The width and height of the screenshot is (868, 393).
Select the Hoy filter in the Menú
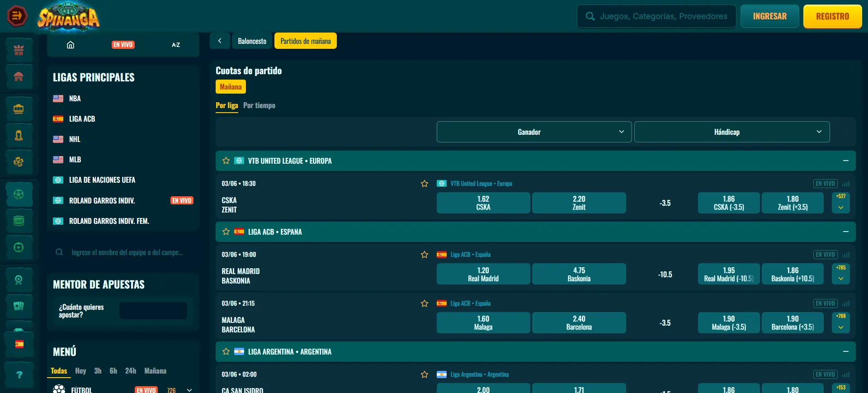click(80, 371)
